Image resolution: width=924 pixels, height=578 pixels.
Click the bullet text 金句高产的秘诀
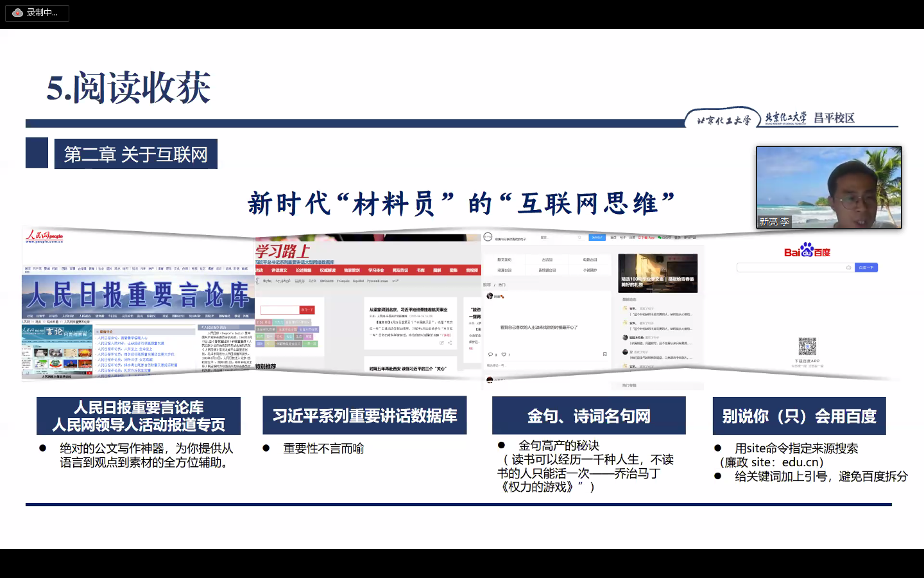click(x=559, y=446)
